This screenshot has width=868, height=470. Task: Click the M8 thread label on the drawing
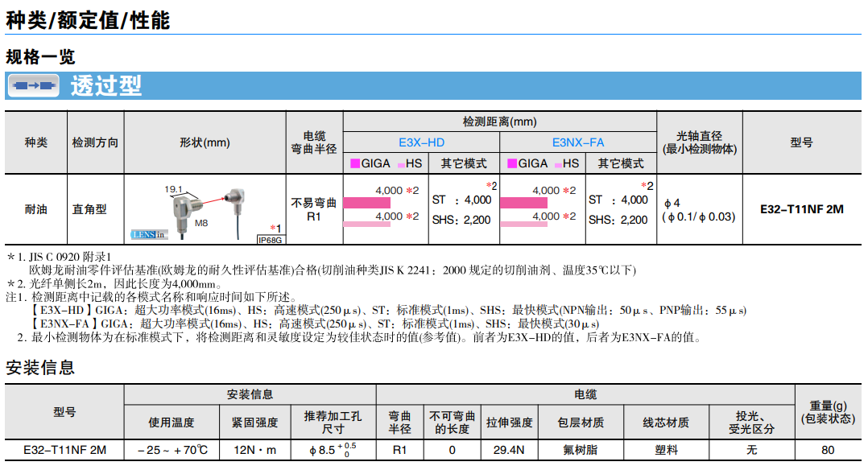tap(201, 223)
